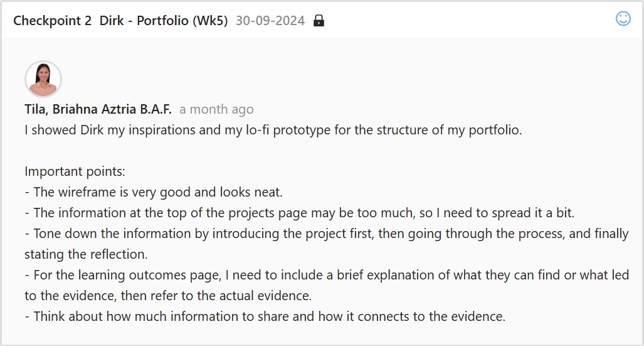Click the "Important points:" line
The height and width of the screenshot is (346, 644).
[x=75, y=171]
